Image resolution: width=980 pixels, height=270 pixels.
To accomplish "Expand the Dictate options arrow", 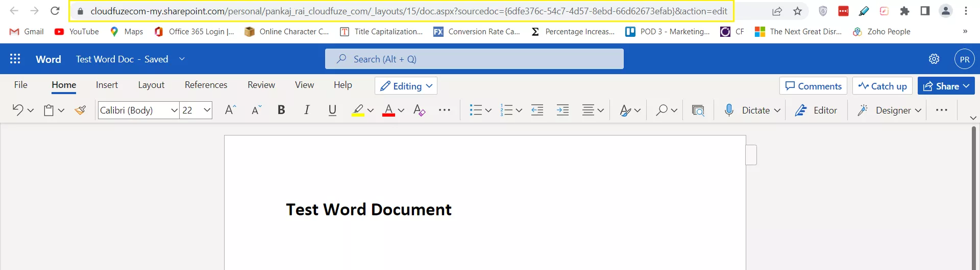I will pyautogui.click(x=777, y=110).
